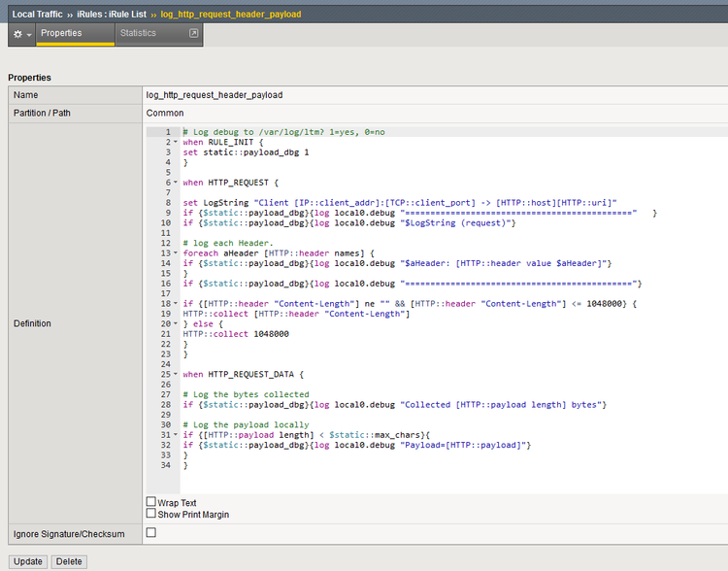Toggle the Show Print Margin checkbox
Screen dimensions: 728x571
150,514
